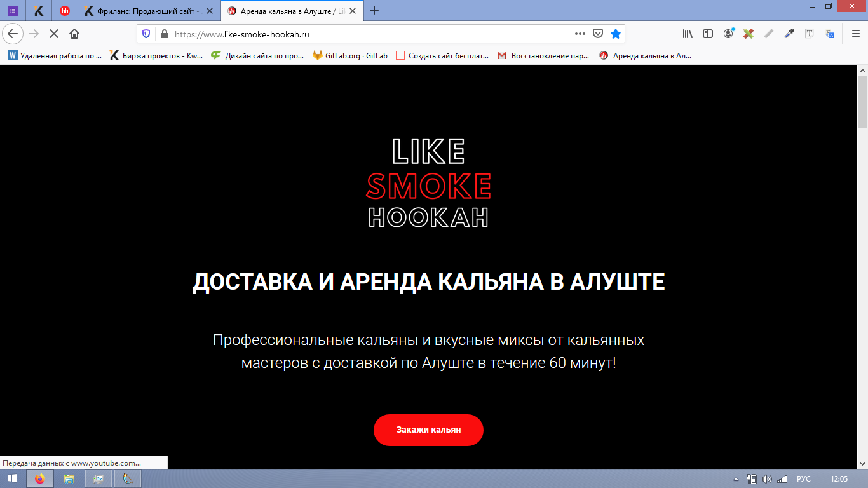Click the Like Smoke Hookah logo
The image size is (868, 488).
tap(429, 182)
